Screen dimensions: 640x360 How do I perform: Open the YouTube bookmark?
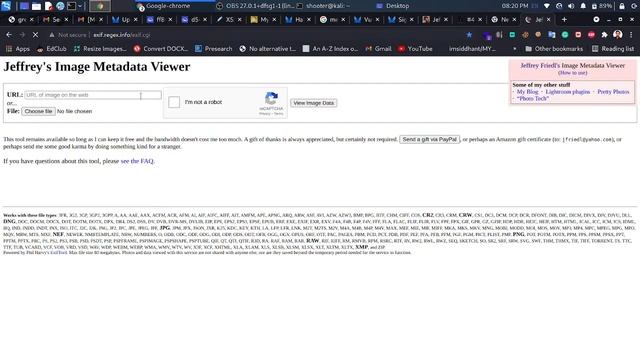click(x=415, y=49)
